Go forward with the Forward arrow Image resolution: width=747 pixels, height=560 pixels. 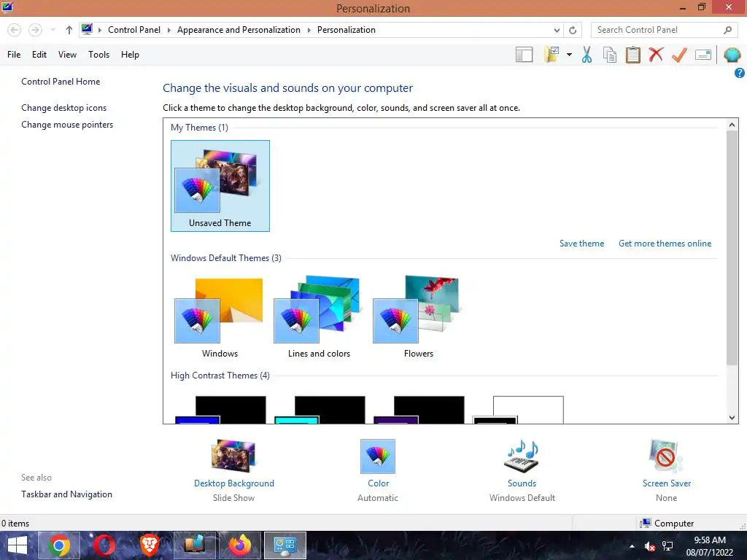35,30
